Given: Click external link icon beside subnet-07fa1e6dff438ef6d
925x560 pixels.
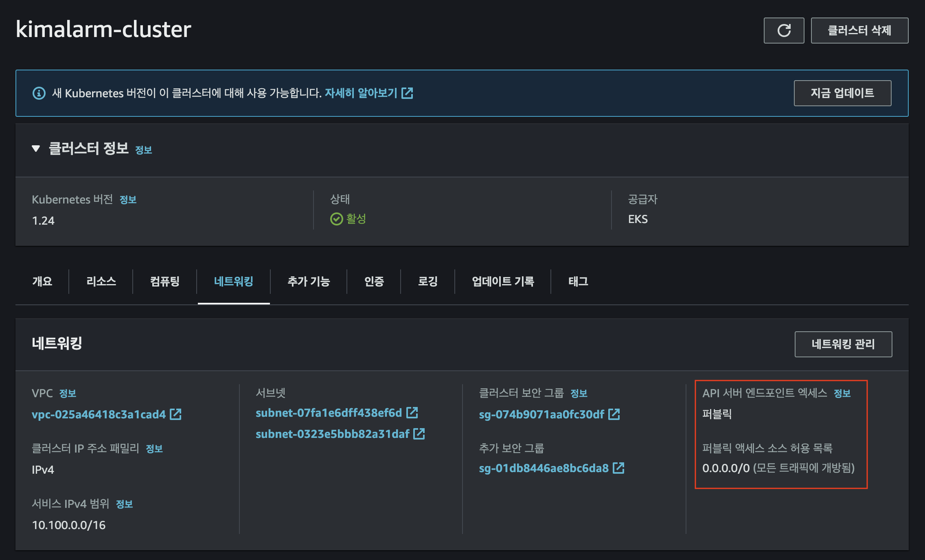Looking at the screenshot, I should (412, 413).
